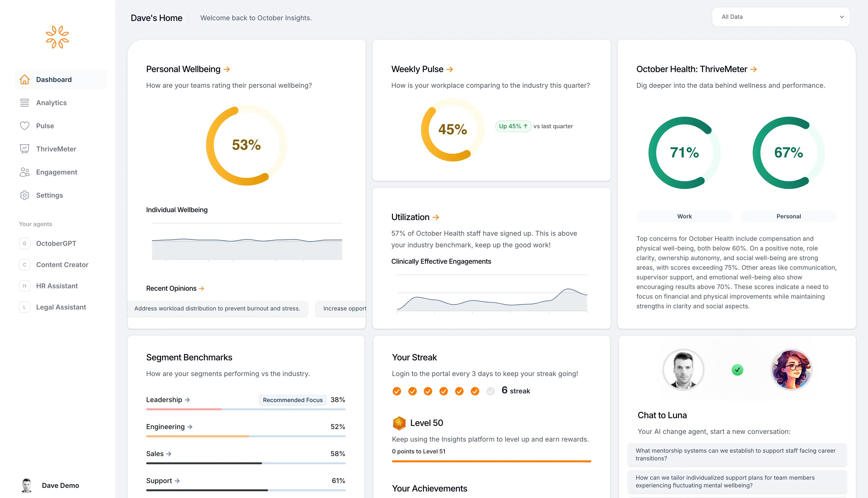The width and height of the screenshot is (868, 498).
Task: Click the unchecked grey streak circle
Action: click(x=490, y=391)
